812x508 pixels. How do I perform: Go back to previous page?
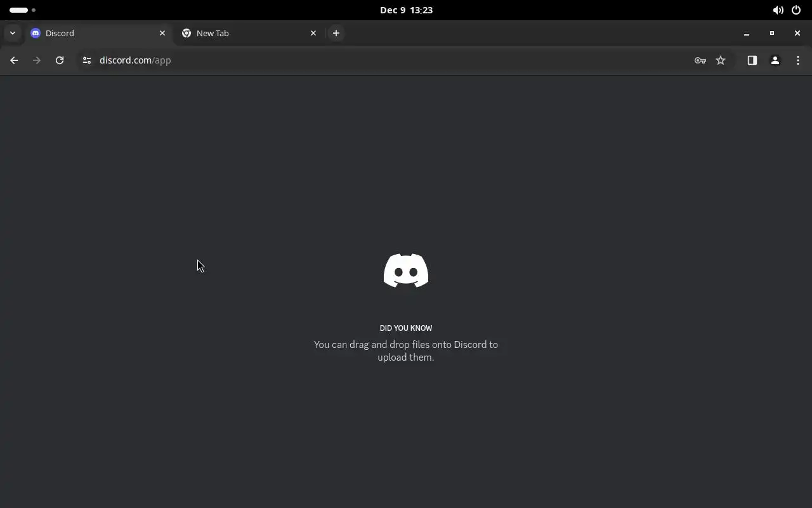coord(14,60)
